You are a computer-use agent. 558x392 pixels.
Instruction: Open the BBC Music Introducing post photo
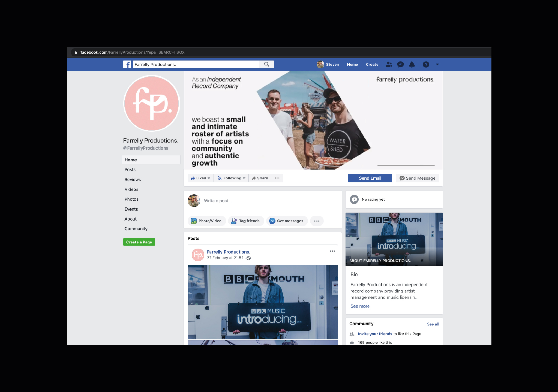pyautogui.click(x=263, y=302)
